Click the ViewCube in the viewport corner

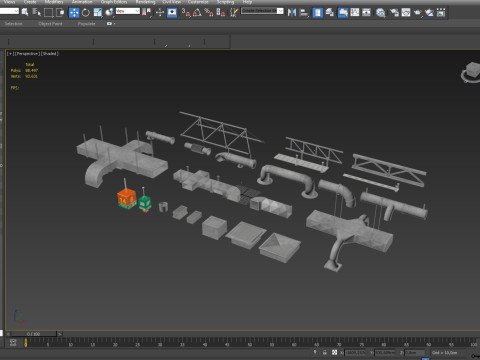(x=471, y=71)
